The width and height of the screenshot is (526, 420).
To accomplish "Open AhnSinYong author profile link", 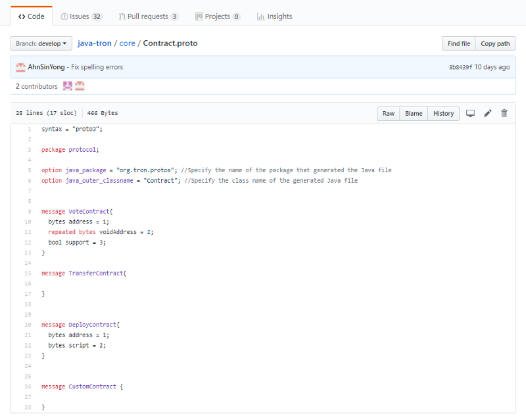I will (x=46, y=67).
